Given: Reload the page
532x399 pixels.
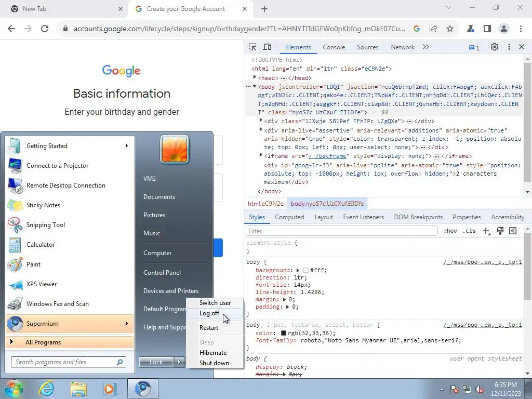Looking at the screenshot, I should coord(45,29).
